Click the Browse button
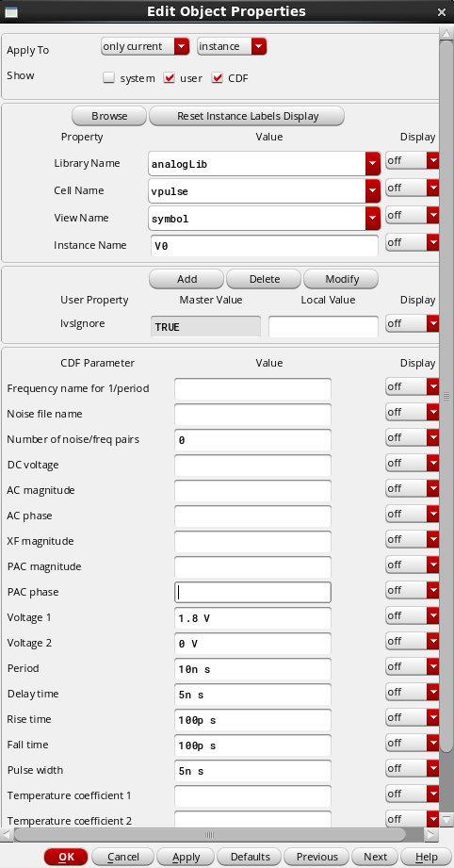454x868 pixels. click(x=109, y=116)
